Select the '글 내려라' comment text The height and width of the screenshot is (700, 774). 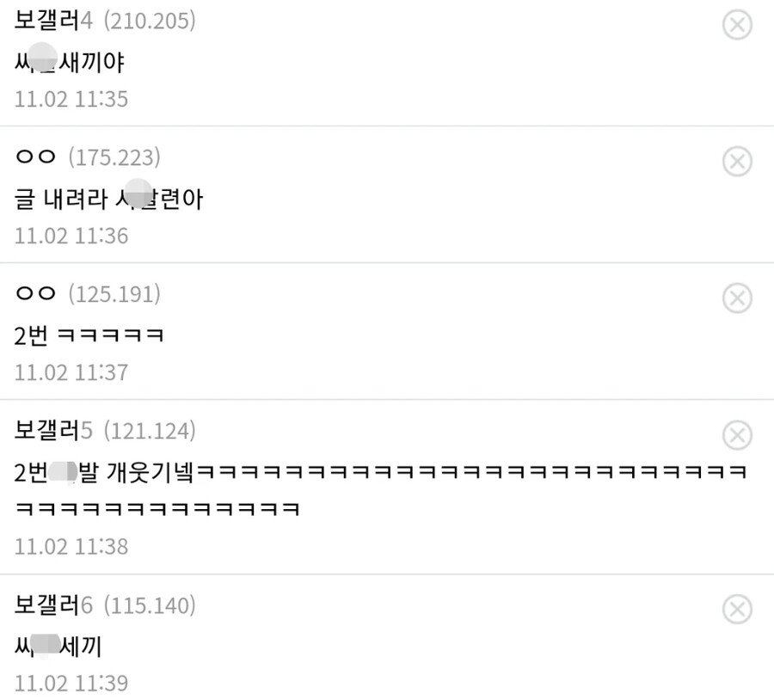coord(61,199)
